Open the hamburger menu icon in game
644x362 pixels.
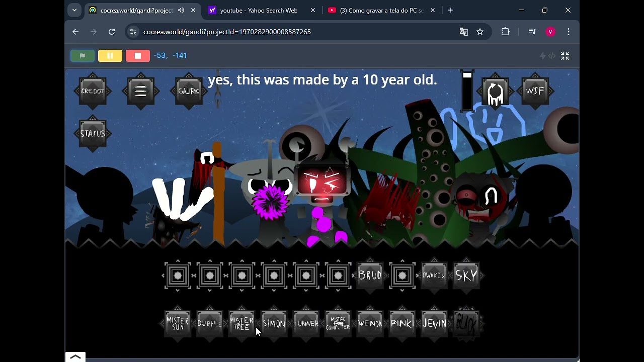click(x=141, y=91)
